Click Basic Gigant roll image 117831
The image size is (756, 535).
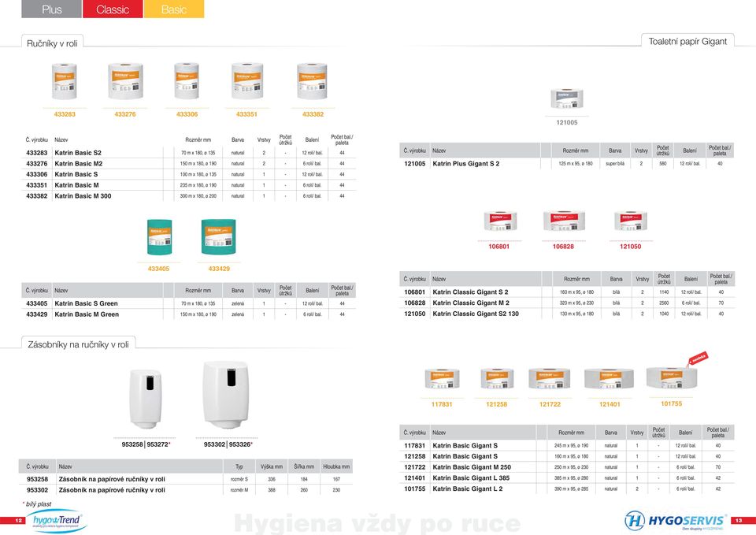[x=442, y=379]
